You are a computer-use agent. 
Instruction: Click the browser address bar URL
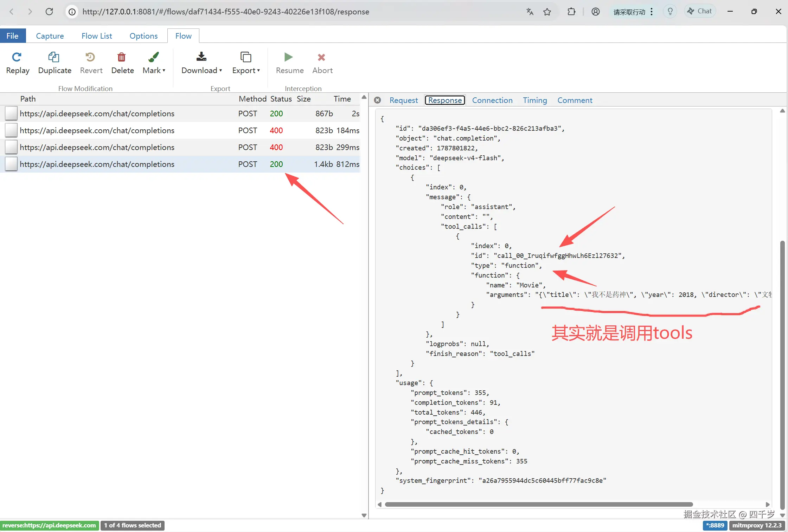(226, 12)
